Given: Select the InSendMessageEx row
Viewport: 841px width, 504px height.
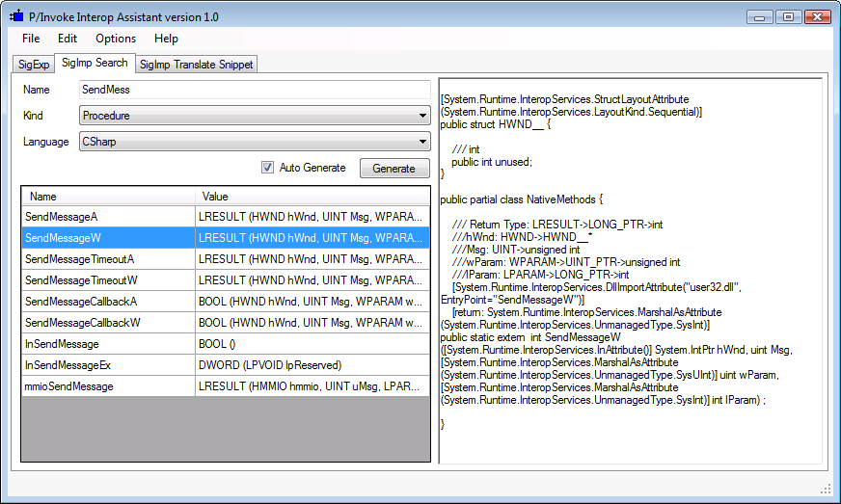Looking at the screenshot, I should coord(108,365).
